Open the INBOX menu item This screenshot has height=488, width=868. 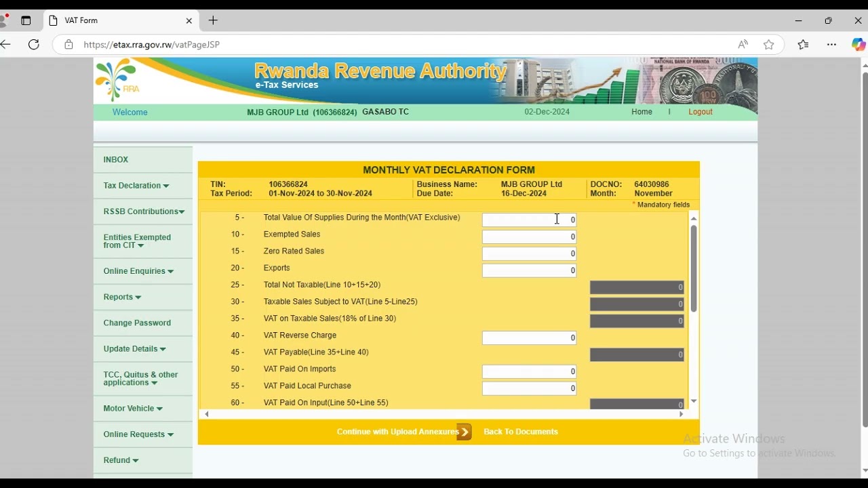coord(143,160)
